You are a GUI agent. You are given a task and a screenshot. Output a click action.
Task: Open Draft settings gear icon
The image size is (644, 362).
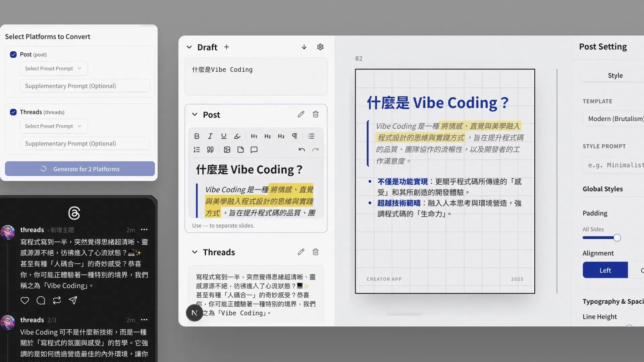(320, 47)
